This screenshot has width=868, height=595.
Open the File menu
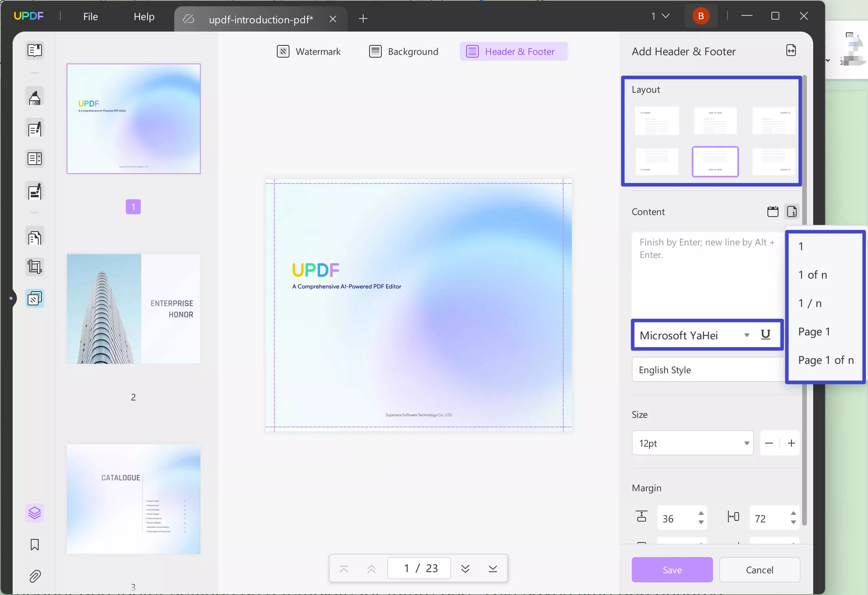[90, 17]
